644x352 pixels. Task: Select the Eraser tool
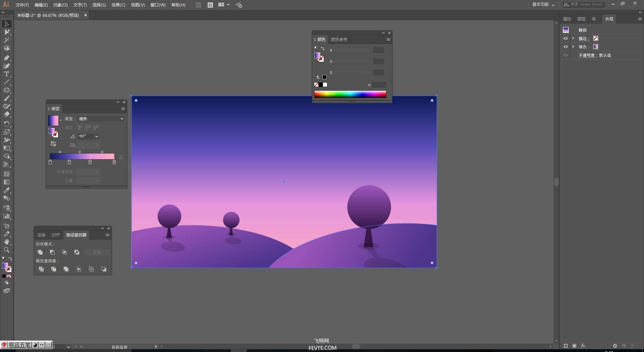(6, 115)
